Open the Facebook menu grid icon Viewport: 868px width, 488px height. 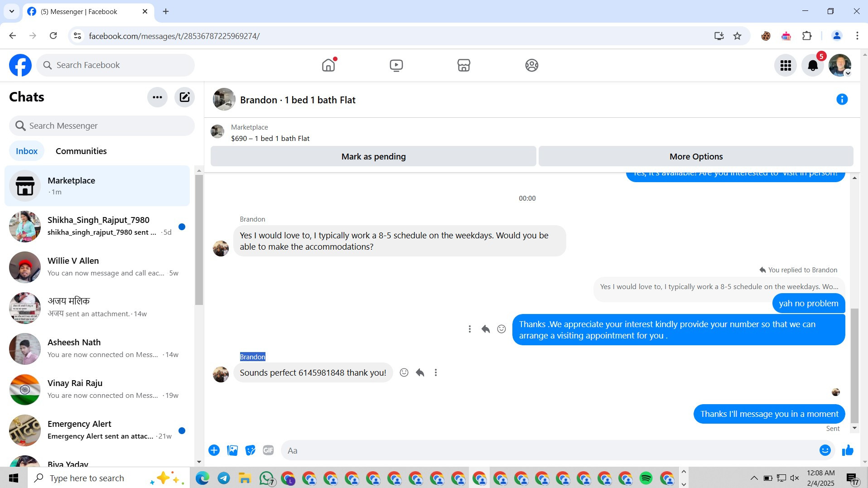[x=786, y=66]
